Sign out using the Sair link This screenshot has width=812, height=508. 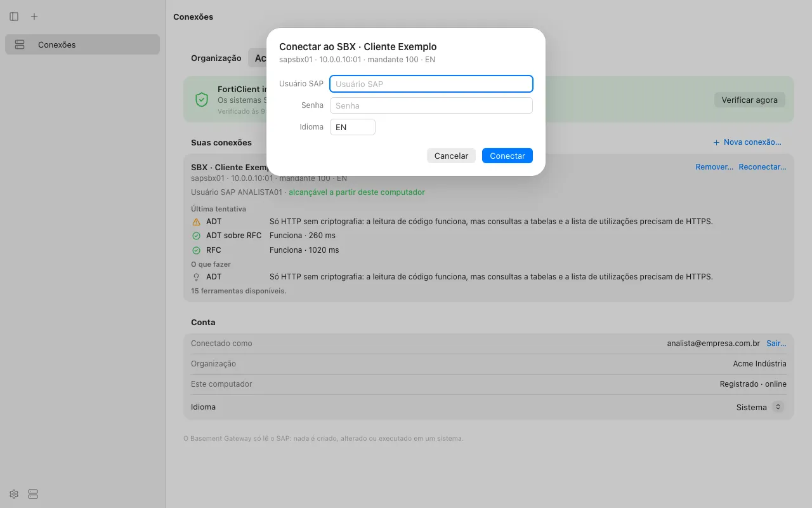(x=776, y=344)
